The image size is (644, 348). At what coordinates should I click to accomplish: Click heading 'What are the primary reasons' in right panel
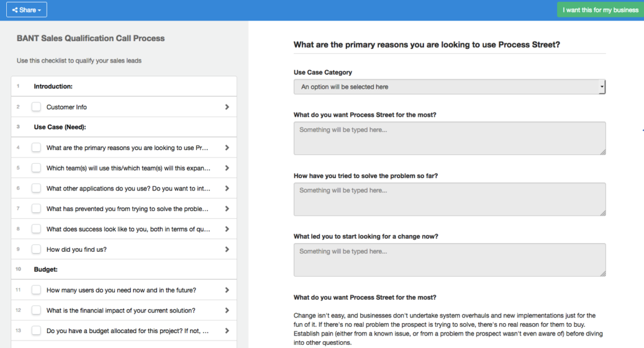coord(427,45)
